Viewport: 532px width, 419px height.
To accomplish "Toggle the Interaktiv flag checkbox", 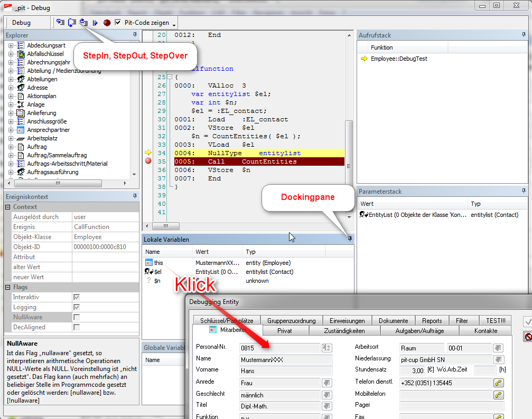I will click(77, 297).
